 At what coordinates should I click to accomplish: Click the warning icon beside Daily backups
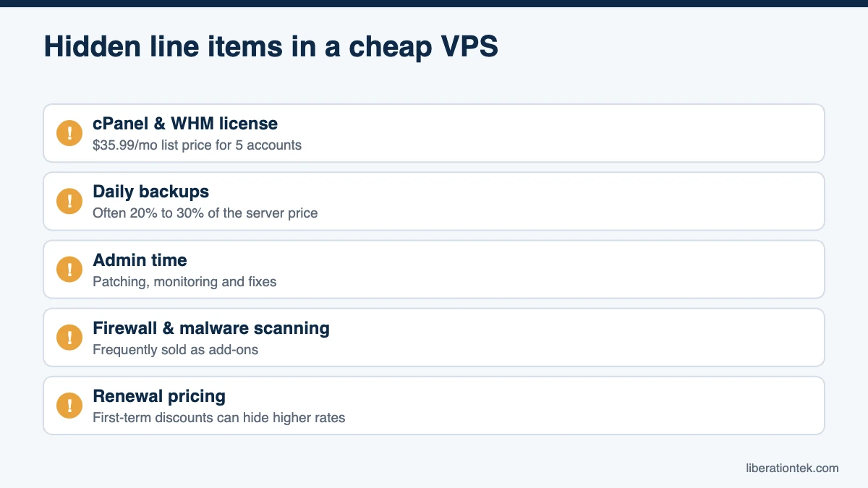coord(69,201)
